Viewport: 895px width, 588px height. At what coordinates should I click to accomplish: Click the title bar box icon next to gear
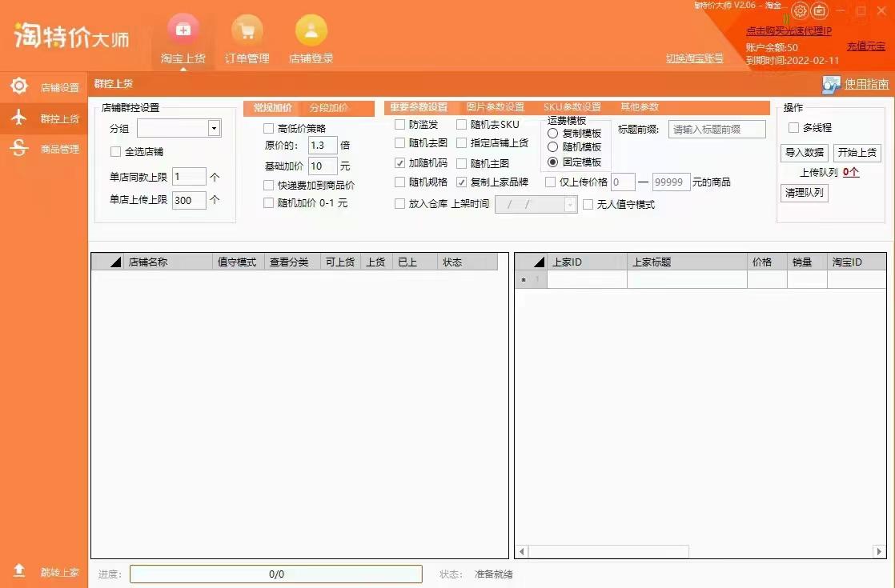coord(820,10)
